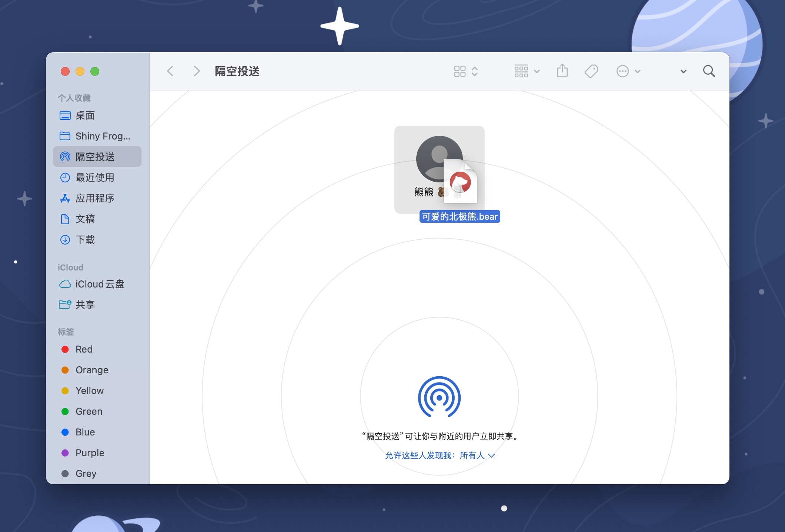The width and height of the screenshot is (785, 532).
Task: Open 共享 under iCloud
Action: (85, 305)
